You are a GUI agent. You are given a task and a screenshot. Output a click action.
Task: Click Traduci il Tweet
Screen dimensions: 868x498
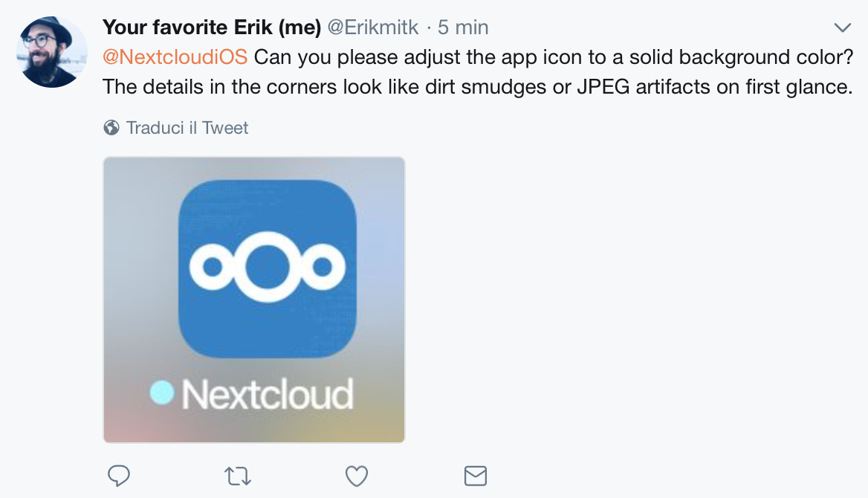[x=186, y=127]
